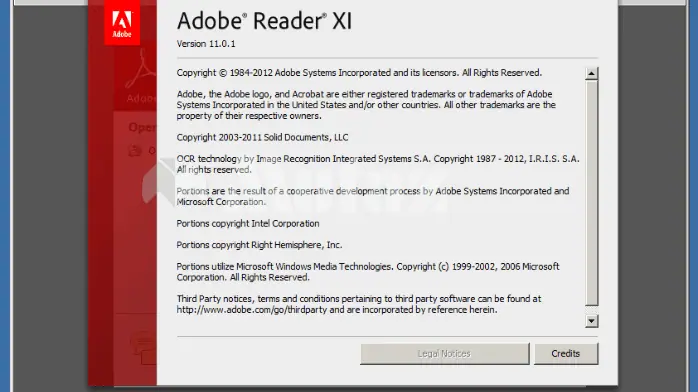Click the grayed-out Legal Notices button
Image resolution: width=698 pixels, height=392 pixels.
(x=444, y=354)
